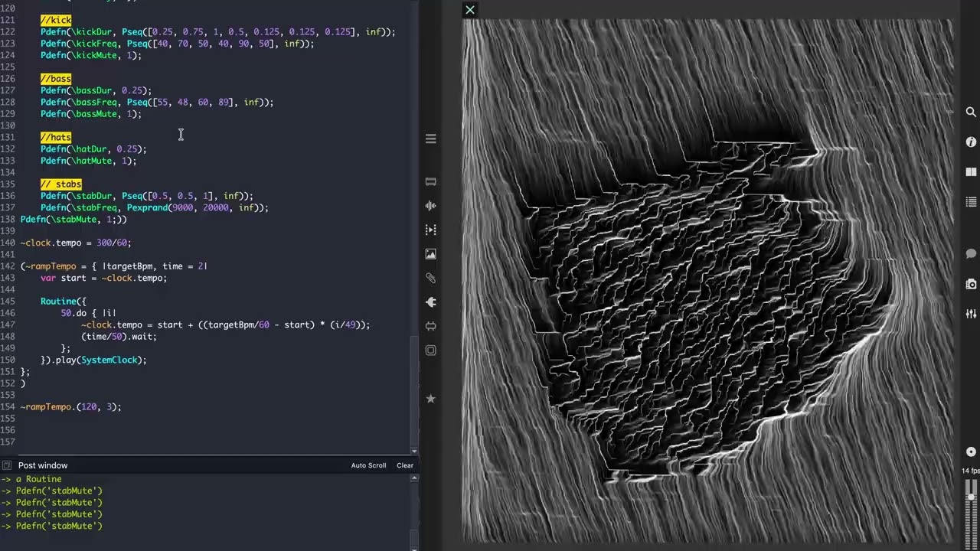
Task: Close the visual panel with the X icon
Action: (470, 10)
